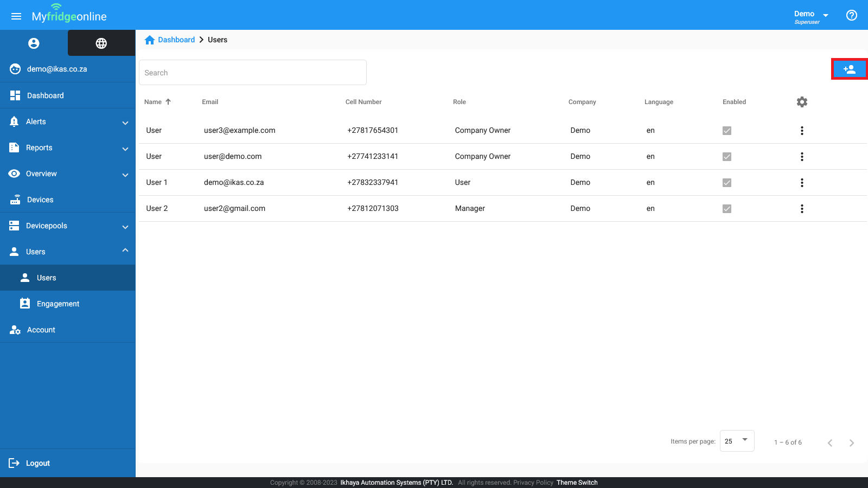The height and width of the screenshot is (488, 868).
Task: Open actions menu for user3@example.com
Action: click(802, 131)
